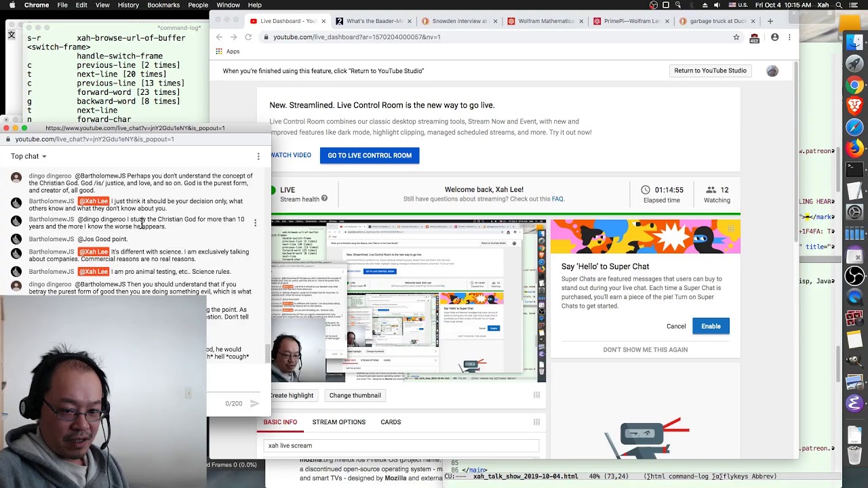
Task: Open Launchpad rocket in the Dock
Action: (x=854, y=64)
